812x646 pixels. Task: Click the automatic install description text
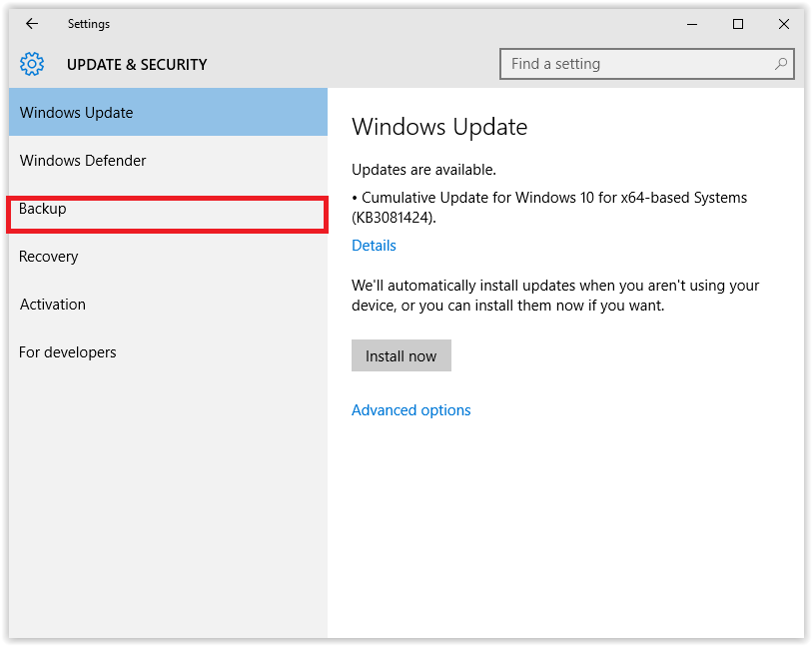[555, 296]
